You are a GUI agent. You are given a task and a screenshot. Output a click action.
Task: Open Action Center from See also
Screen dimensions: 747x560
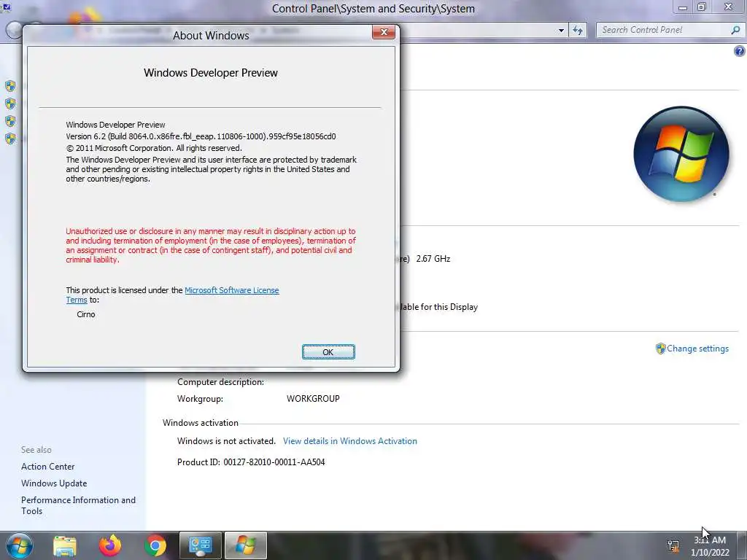click(x=47, y=466)
